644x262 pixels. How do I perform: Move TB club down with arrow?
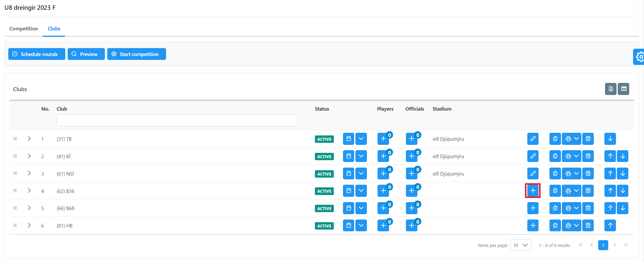click(x=610, y=139)
